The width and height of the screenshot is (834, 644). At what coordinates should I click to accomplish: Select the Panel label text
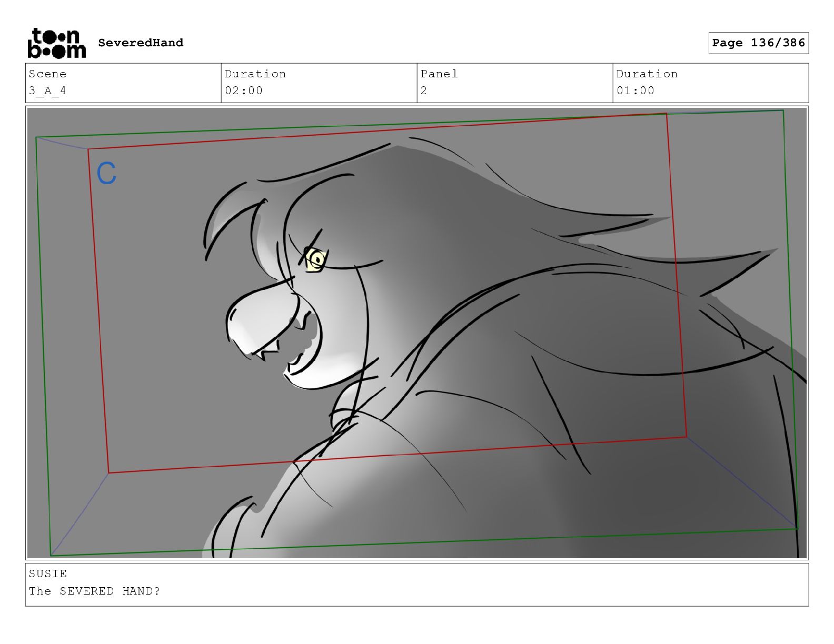point(439,74)
